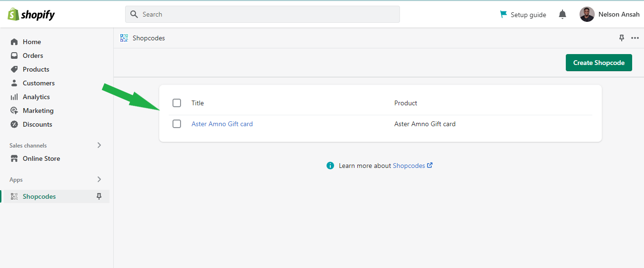Expand the Sales channels chevron

click(99, 145)
